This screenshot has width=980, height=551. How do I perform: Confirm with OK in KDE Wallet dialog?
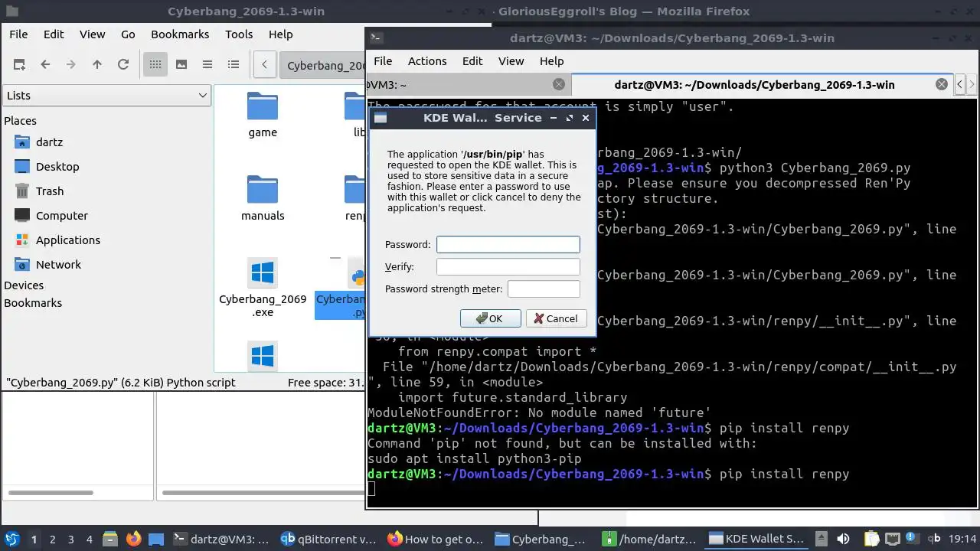[491, 318]
